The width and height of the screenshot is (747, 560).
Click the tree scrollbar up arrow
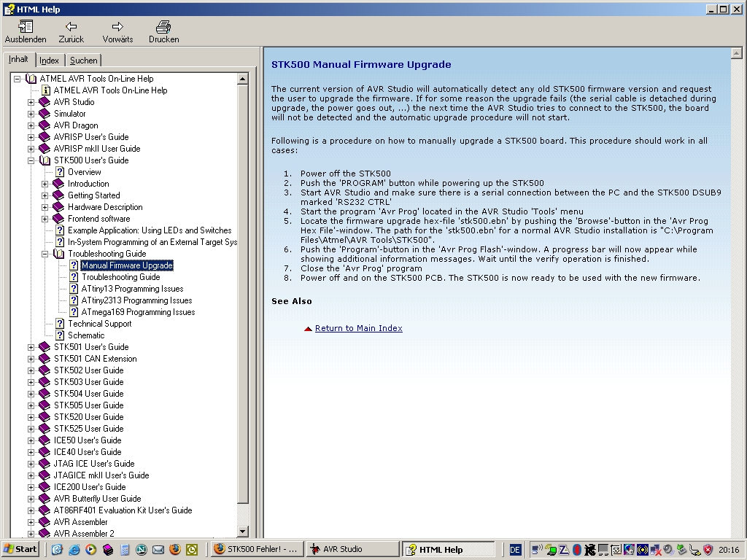242,79
